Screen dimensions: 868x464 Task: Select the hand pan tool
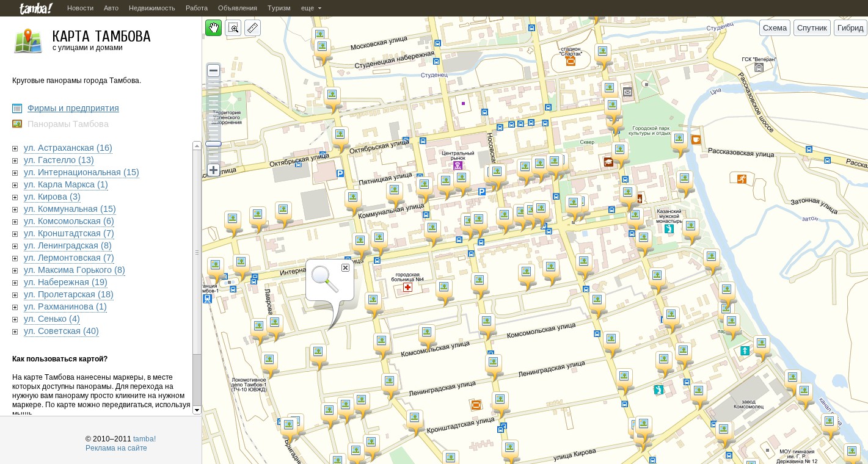point(213,28)
